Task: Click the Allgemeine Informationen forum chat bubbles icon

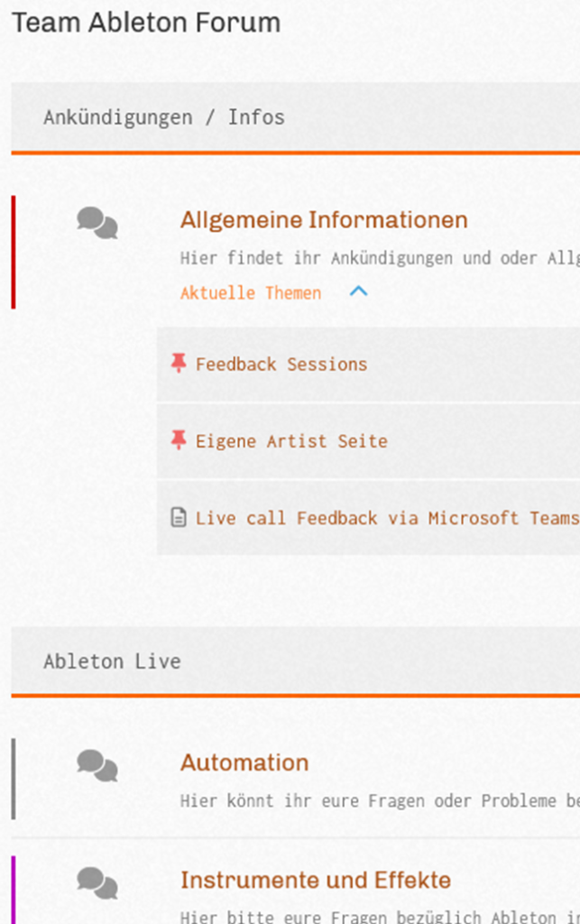Action: click(x=97, y=223)
